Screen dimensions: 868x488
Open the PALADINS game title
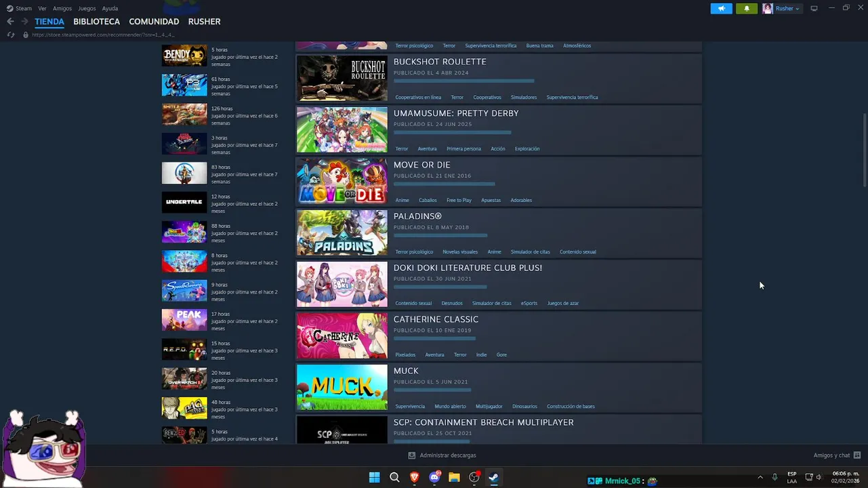[x=417, y=216]
